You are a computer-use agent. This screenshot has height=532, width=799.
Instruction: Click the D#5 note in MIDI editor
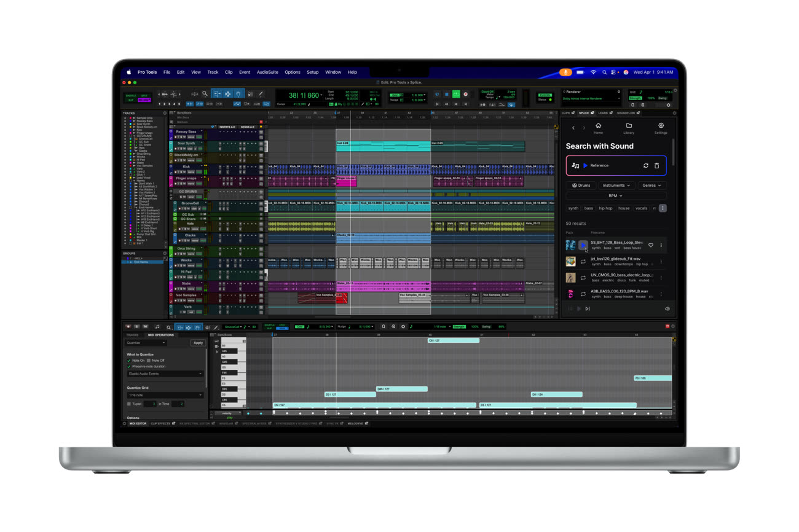[x=401, y=389]
